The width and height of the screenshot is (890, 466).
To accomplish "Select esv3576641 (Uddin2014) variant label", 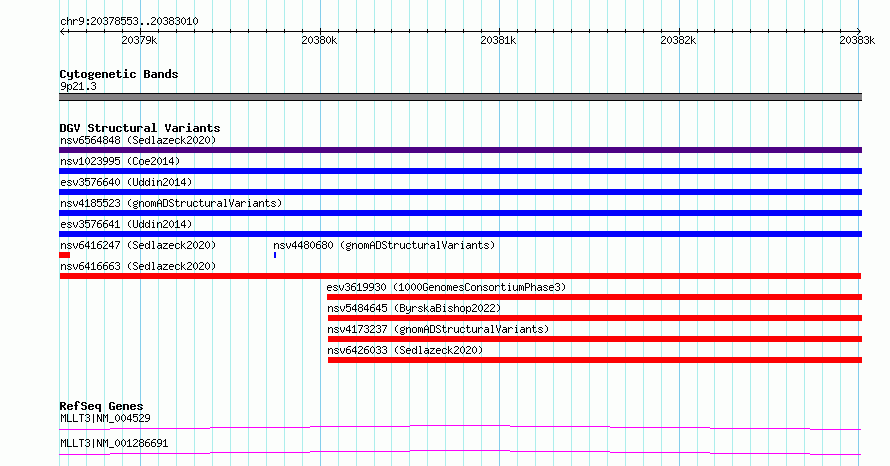I will click(126, 224).
